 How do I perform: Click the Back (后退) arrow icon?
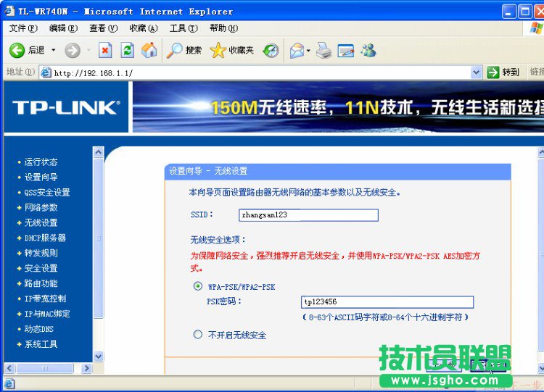[17, 50]
